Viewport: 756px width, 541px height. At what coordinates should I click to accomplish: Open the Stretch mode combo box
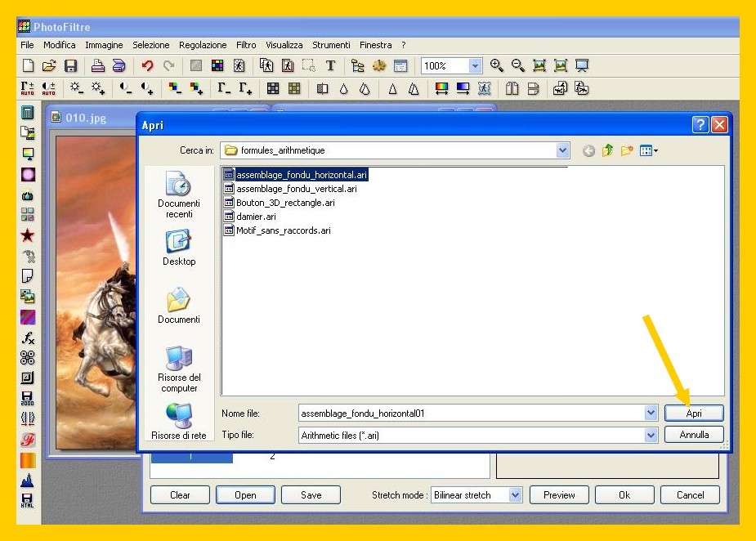(515, 495)
